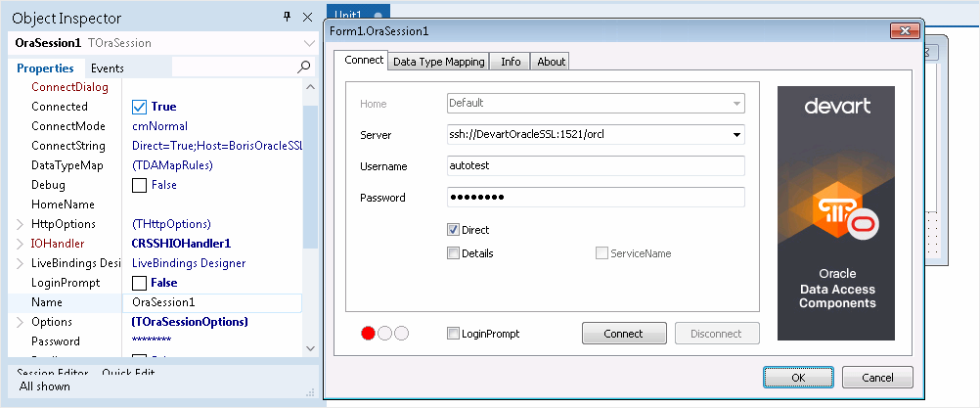Screen dimensions: 980x408
Task: Expand the LiveBindings Designer property
Action: (x=20, y=263)
